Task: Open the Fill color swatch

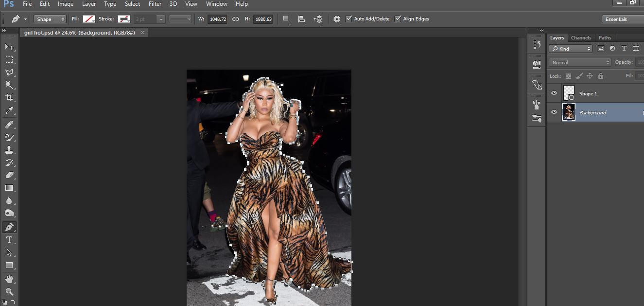Action: 88,19
